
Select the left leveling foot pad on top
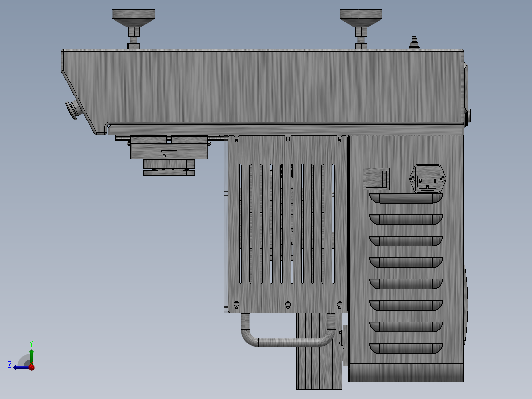coord(134,18)
